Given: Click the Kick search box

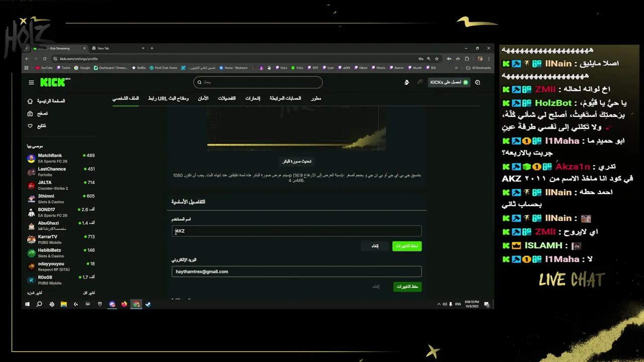Looking at the screenshot, I should point(258,82).
